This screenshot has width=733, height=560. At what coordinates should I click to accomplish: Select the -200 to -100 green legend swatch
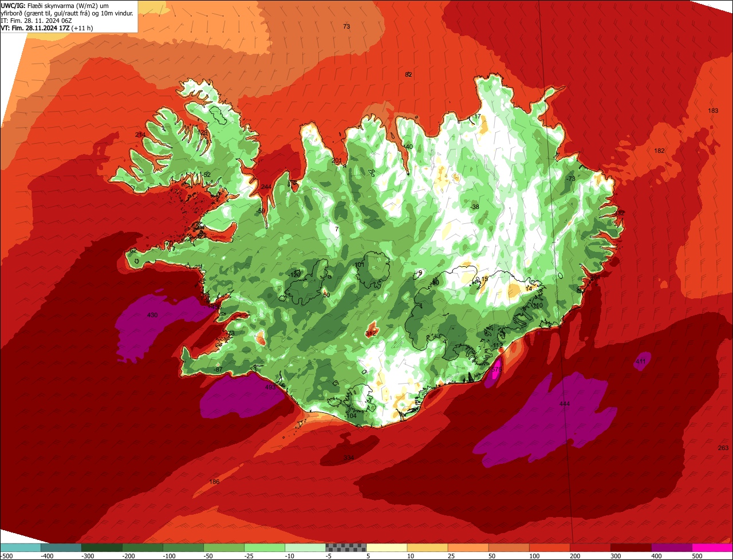pos(143,547)
